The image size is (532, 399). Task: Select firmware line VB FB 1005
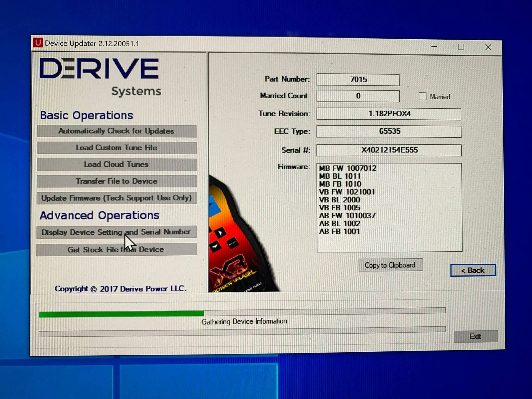click(339, 208)
